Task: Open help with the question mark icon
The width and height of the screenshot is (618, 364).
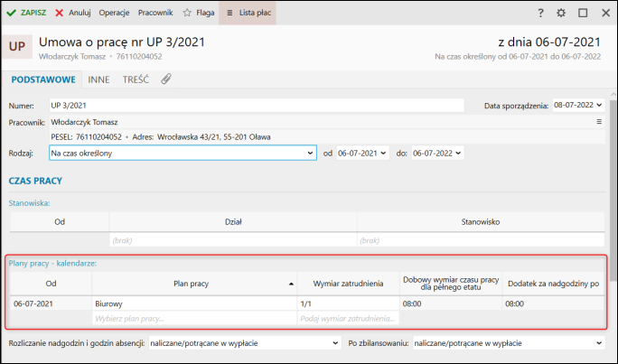Action: 540,13
